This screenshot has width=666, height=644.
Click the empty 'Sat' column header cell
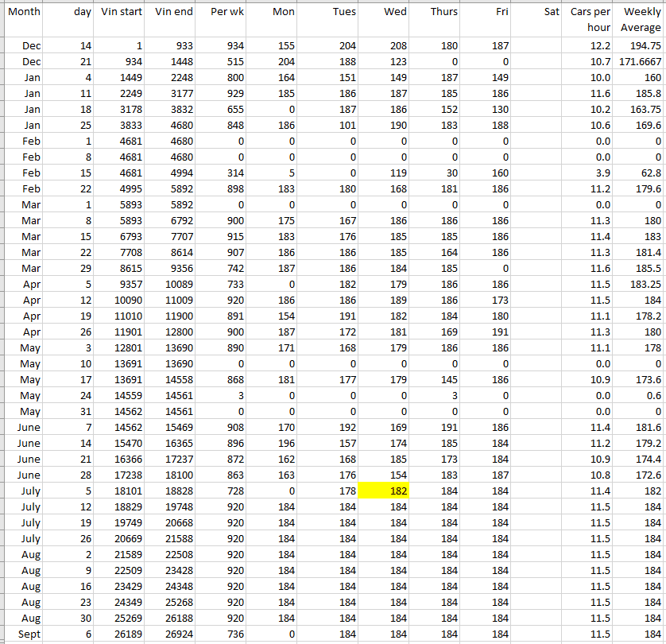(x=536, y=13)
